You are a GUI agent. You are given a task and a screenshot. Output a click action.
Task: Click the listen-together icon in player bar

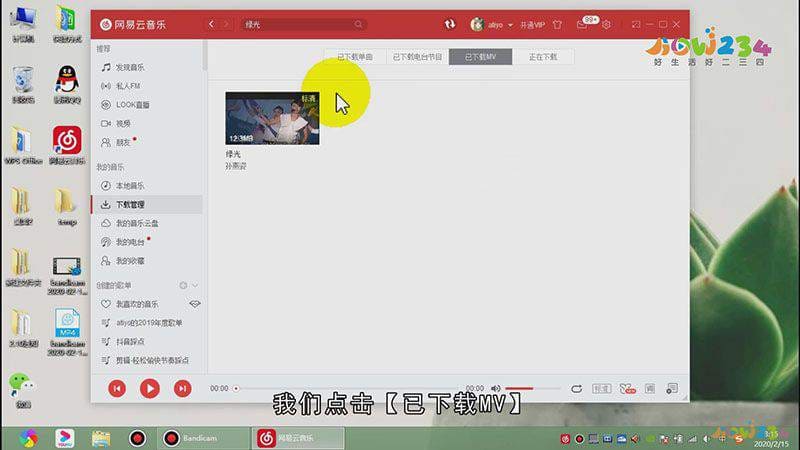(x=628, y=389)
